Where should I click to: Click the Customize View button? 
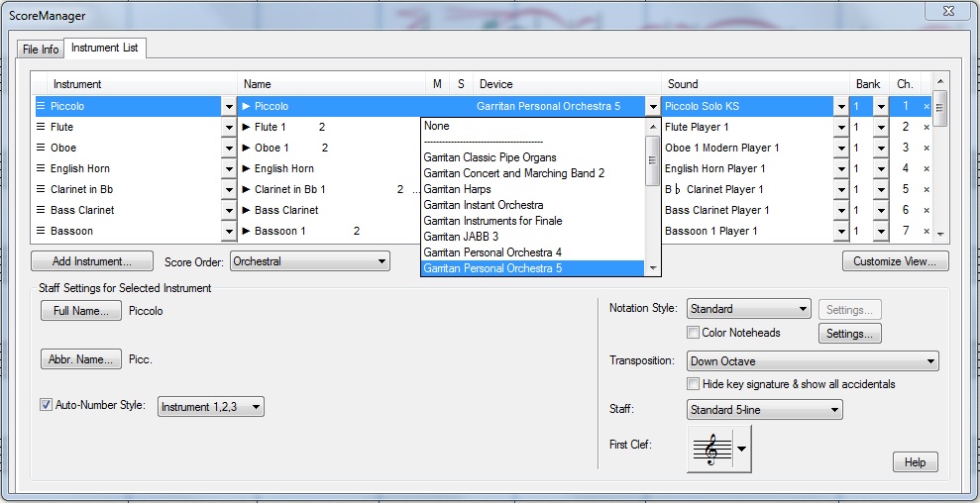coord(895,261)
